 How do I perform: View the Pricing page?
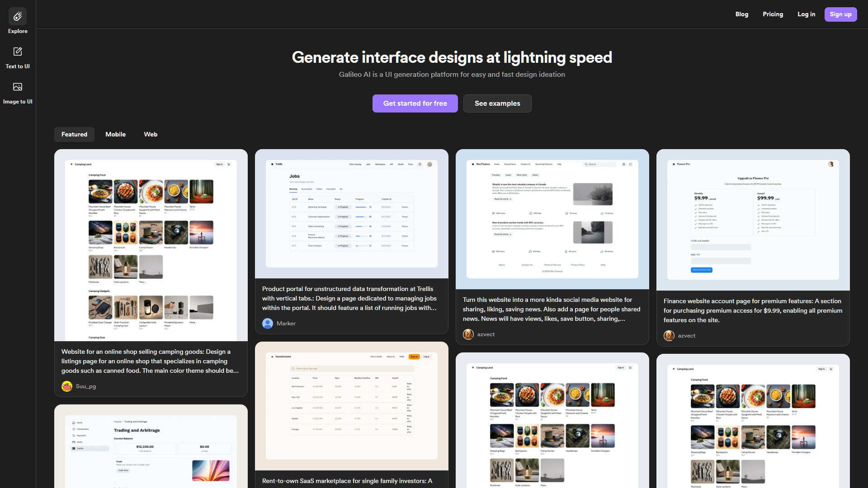(x=773, y=14)
